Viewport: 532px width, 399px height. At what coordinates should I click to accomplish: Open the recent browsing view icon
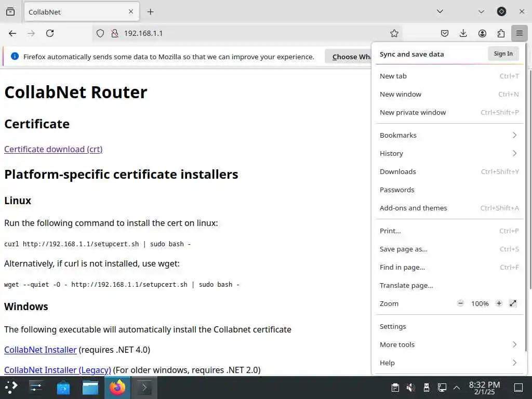point(10,12)
